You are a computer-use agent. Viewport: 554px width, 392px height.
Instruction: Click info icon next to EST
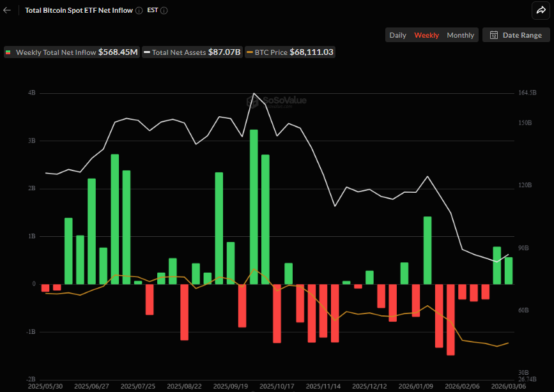point(164,11)
